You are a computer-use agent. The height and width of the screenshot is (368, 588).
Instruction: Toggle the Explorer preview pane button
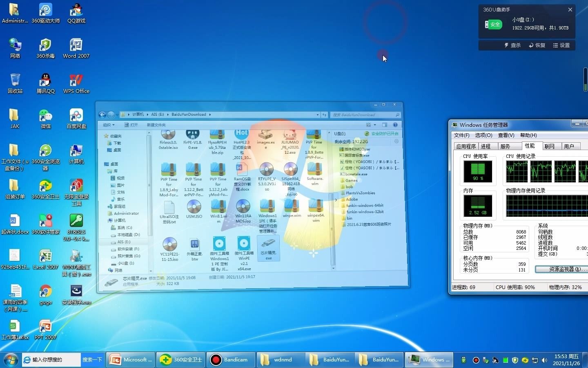(x=384, y=125)
